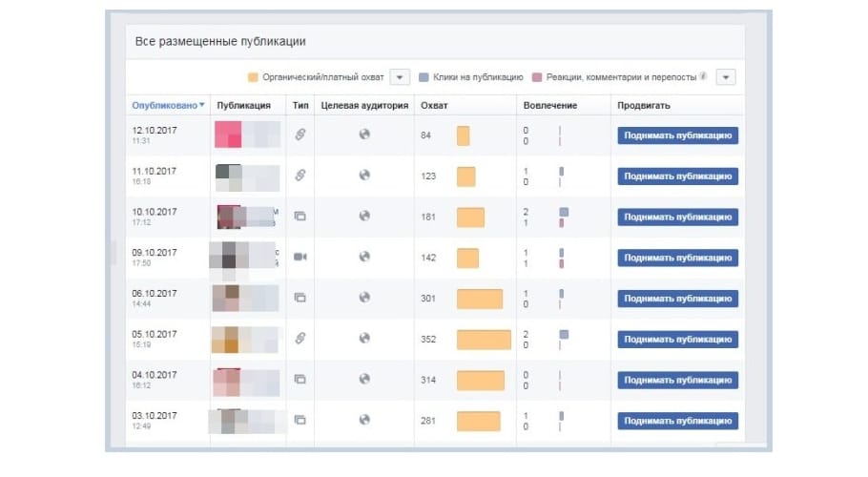This screenshot has height=477, width=868.
Task: Sort by Опубликовано column
Action: pyautogui.click(x=168, y=105)
